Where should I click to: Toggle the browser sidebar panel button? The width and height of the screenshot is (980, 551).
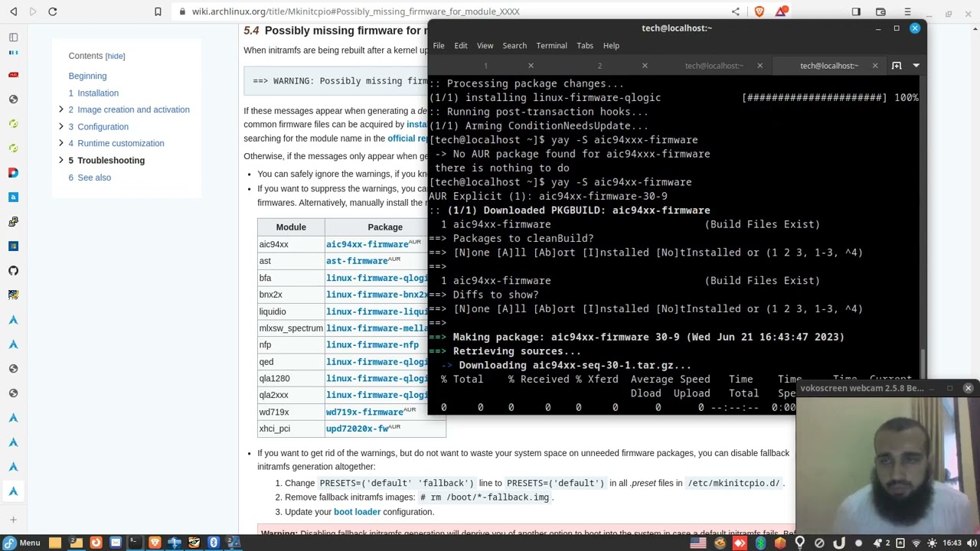coord(856,11)
